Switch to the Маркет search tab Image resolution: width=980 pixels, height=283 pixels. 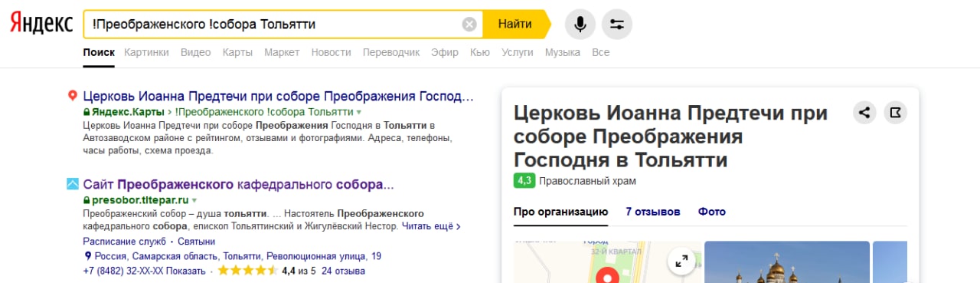pyautogui.click(x=282, y=52)
